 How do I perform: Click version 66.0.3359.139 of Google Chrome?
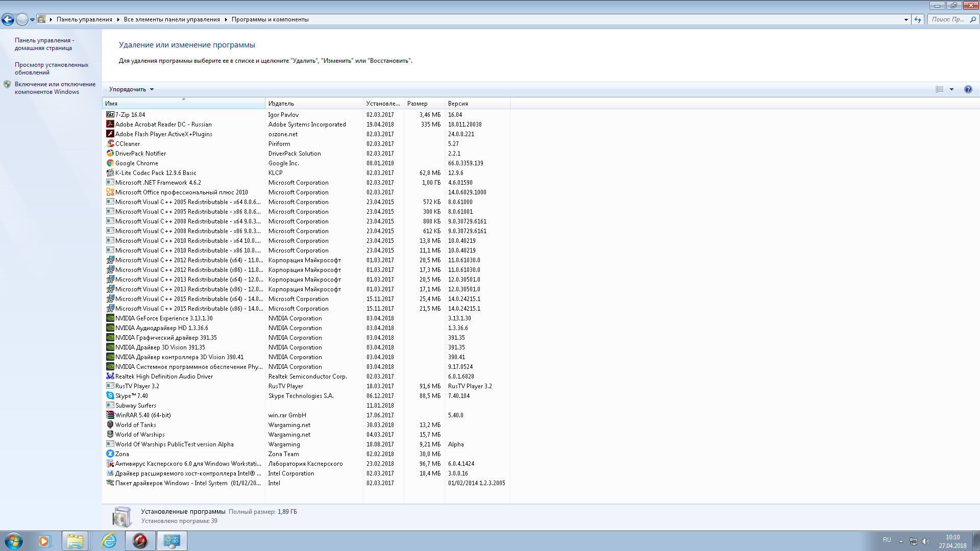(465, 163)
